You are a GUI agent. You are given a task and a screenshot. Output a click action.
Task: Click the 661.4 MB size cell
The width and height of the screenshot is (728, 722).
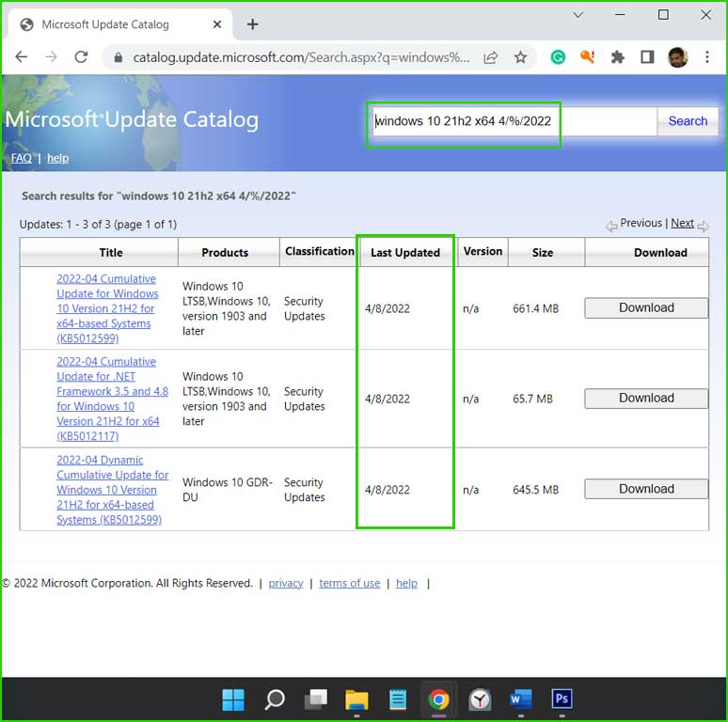[x=535, y=308]
